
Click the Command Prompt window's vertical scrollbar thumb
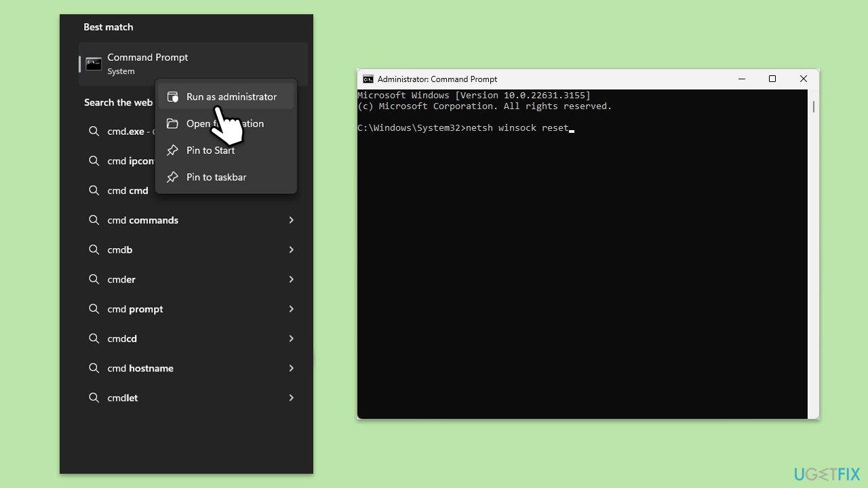pos(813,106)
